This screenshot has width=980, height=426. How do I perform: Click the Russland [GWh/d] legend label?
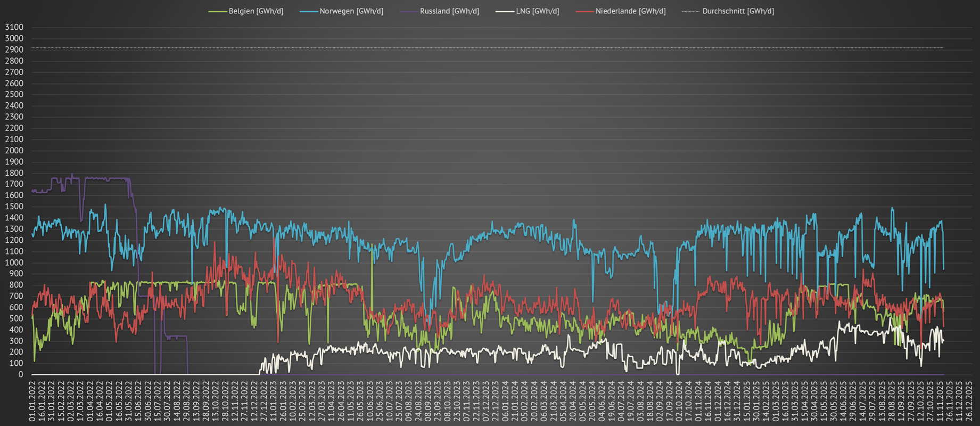[449, 11]
